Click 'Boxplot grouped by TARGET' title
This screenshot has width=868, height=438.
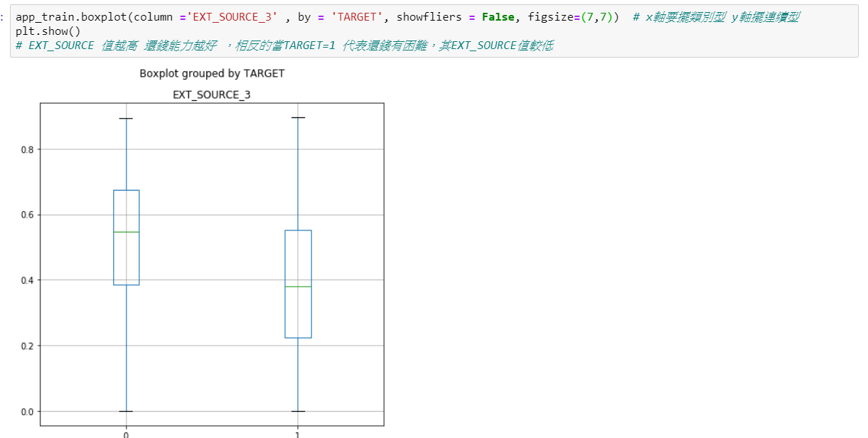pyautogui.click(x=212, y=73)
